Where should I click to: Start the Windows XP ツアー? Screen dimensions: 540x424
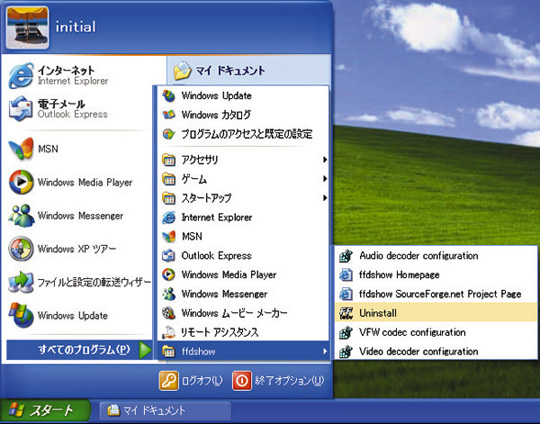coord(79,249)
